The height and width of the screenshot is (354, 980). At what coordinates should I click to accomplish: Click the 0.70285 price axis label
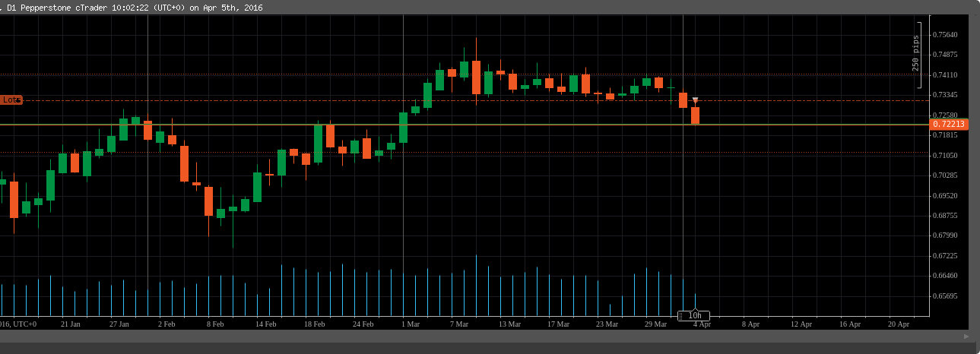pyautogui.click(x=947, y=175)
